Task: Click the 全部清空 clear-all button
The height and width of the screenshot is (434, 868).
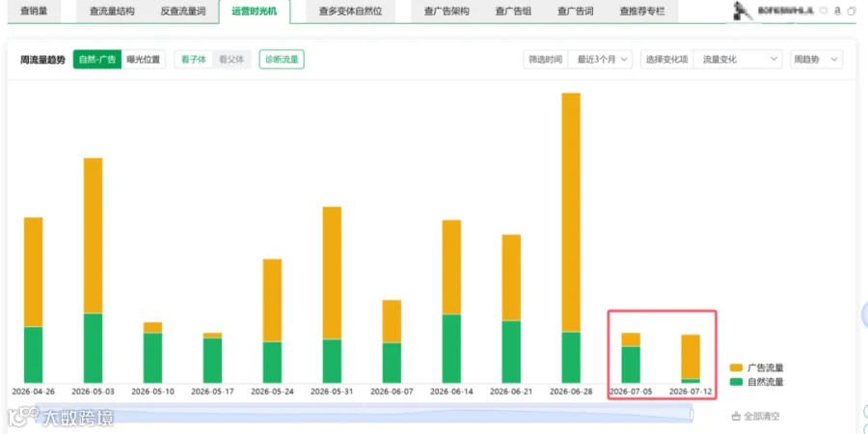Action: [755, 416]
